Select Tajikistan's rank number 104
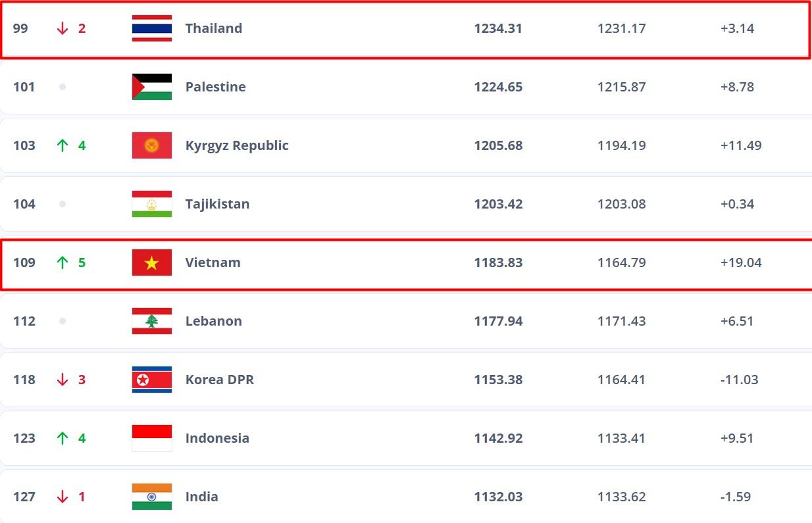 24,204
